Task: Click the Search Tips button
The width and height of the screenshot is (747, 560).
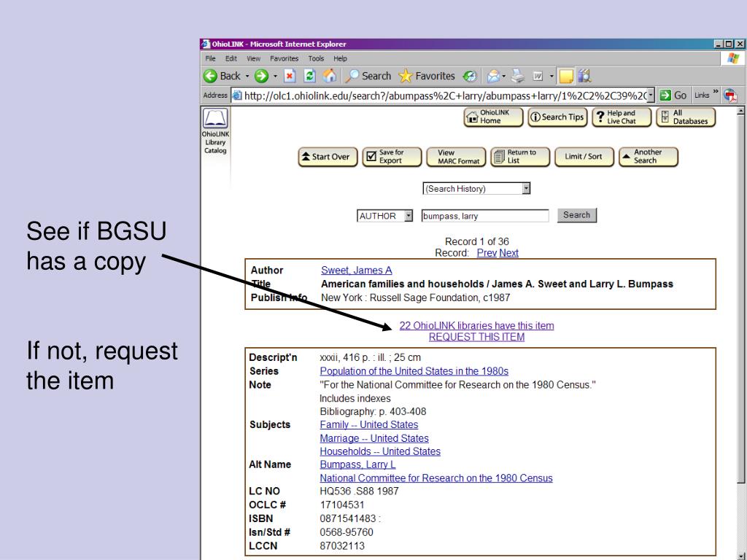Action: pos(557,117)
